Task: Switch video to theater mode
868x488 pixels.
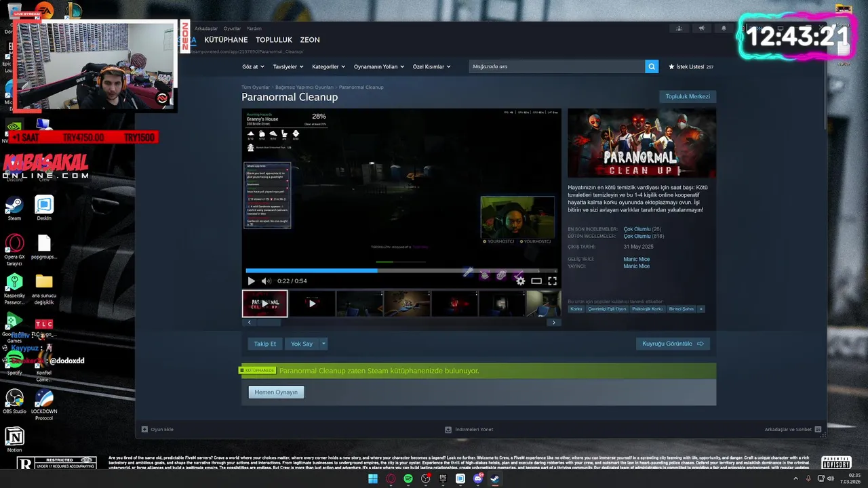Action: tap(536, 281)
